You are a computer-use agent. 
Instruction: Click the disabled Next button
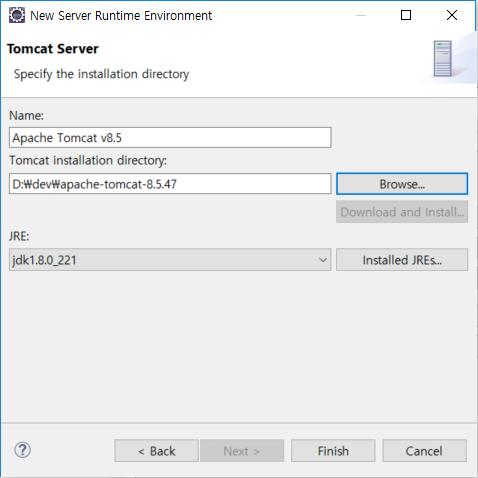pyautogui.click(x=242, y=451)
